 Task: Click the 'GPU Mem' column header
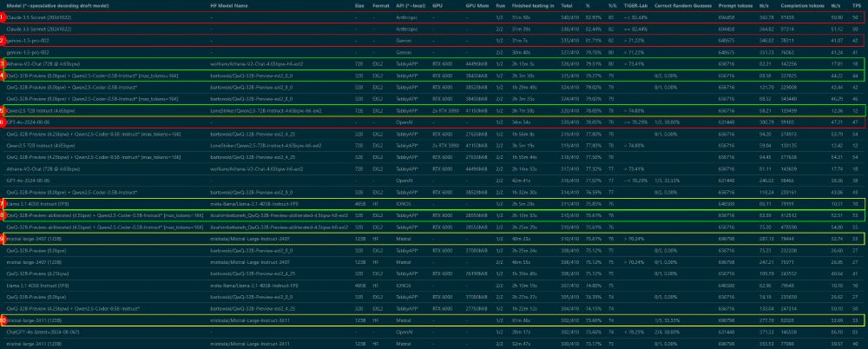tap(475, 5)
